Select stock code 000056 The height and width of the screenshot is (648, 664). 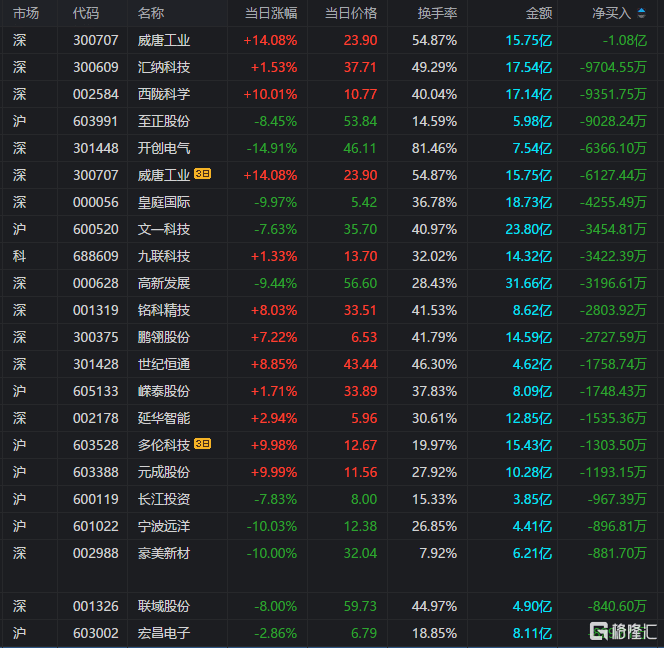point(96,202)
